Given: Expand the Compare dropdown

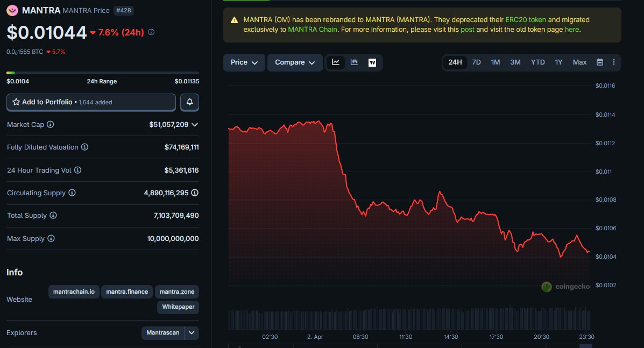Looking at the screenshot, I should (x=295, y=62).
